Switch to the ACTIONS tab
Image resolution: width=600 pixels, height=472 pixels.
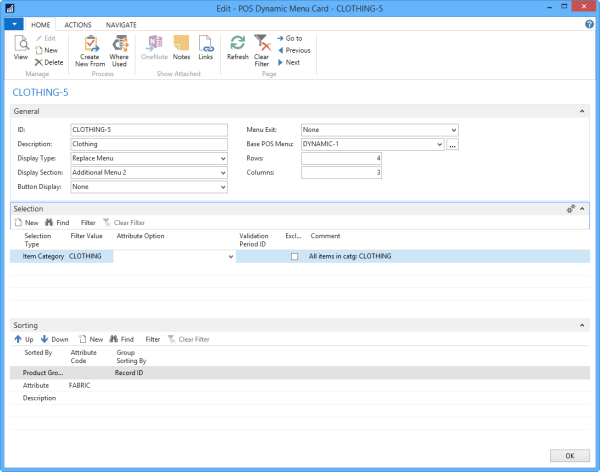point(77,23)
